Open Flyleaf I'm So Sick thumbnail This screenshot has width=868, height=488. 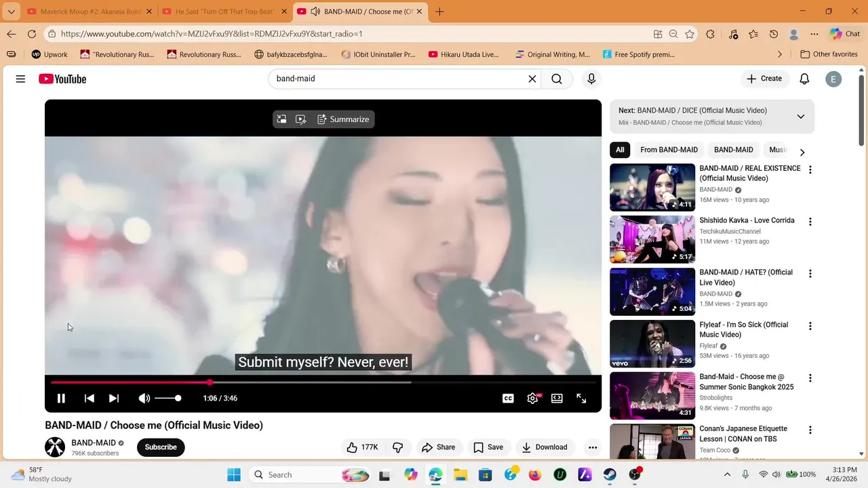[x=652, y=344]
